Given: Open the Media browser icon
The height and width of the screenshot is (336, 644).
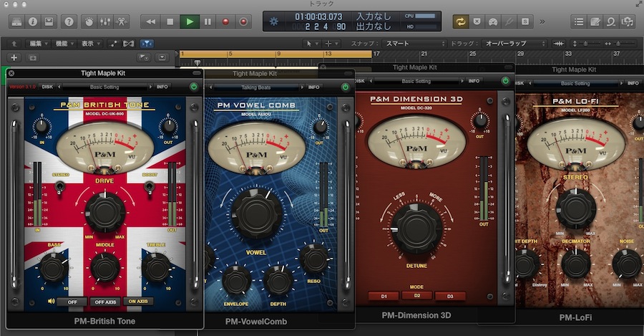Looking at the screenshot, I should 628,21.
